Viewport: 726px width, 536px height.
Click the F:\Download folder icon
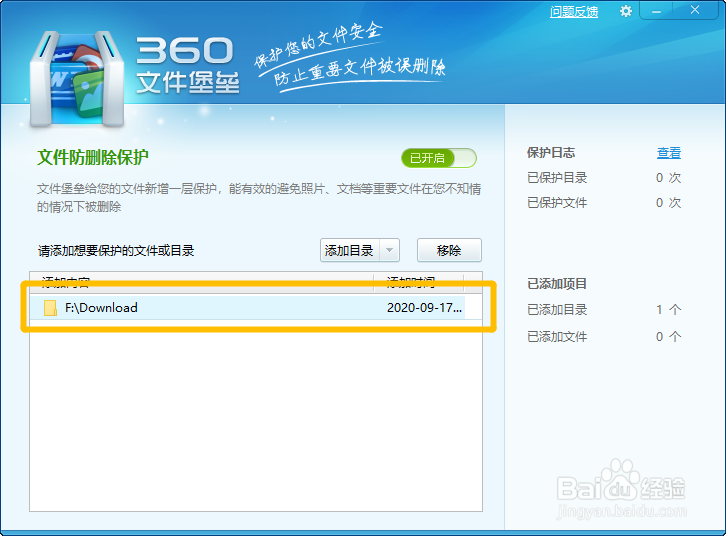pyautogui.click(x=50, y=308)
